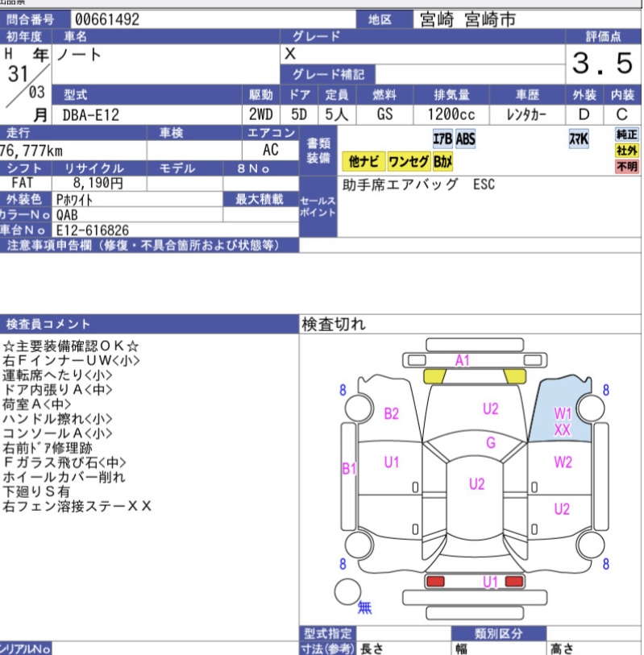Click the セールスポイント label
The height and width of the screenshot is (655, 644).
tap(318, 206)
